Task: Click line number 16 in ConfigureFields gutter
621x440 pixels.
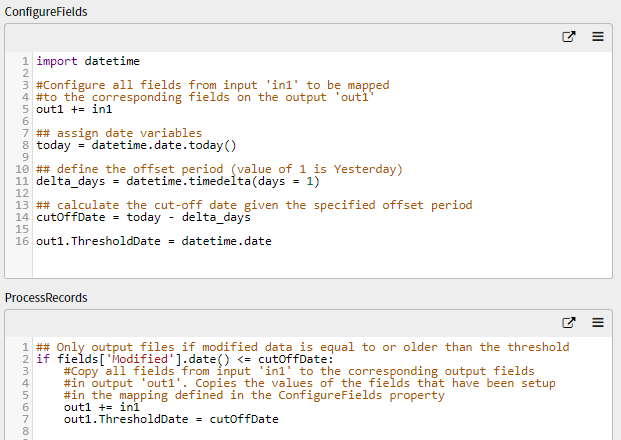Action: [x=22, y=241]
